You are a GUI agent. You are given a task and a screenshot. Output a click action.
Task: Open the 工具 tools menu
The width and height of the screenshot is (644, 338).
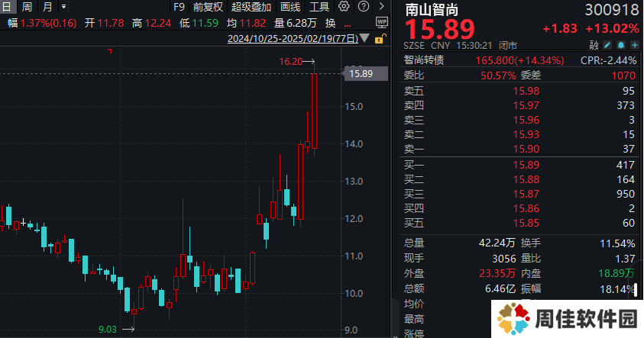(x=319, y=7)
